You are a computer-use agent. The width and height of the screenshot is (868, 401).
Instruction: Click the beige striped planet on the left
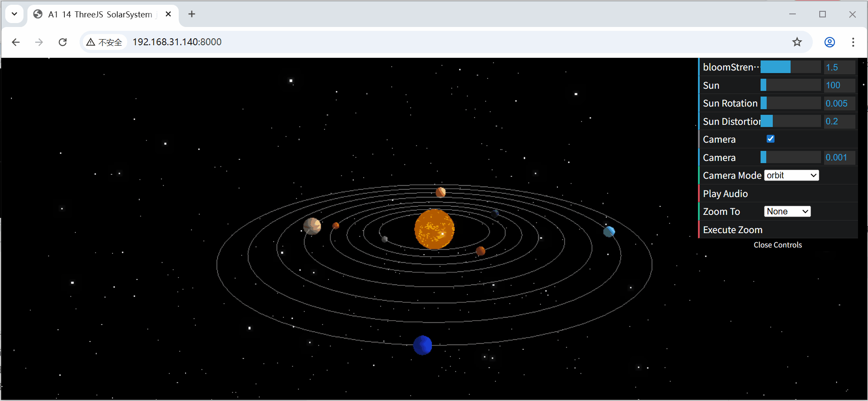click(312, 226)
